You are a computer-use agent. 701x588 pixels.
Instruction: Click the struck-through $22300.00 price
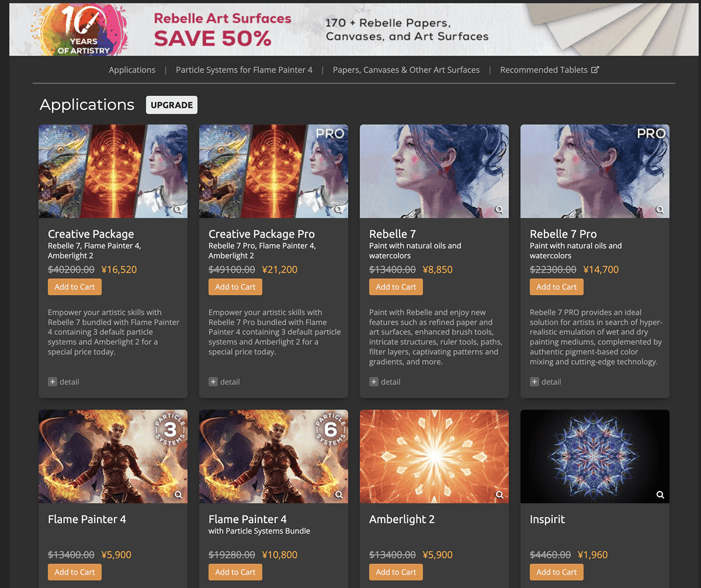pyautogui.click(x=553, y=269)
